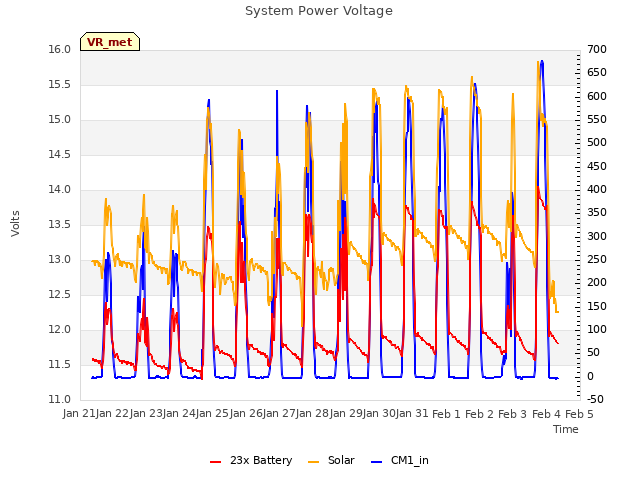Viewport: 640px width, 480px height.
Task: Click the VR_met annotation label
Action: pyautogui.click(x=109, y=42)
